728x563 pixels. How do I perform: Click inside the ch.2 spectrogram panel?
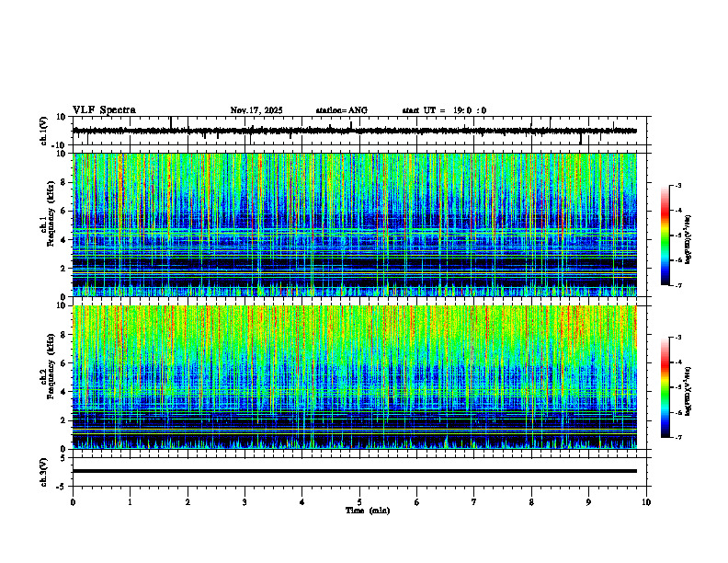click(x=355, y=377)
